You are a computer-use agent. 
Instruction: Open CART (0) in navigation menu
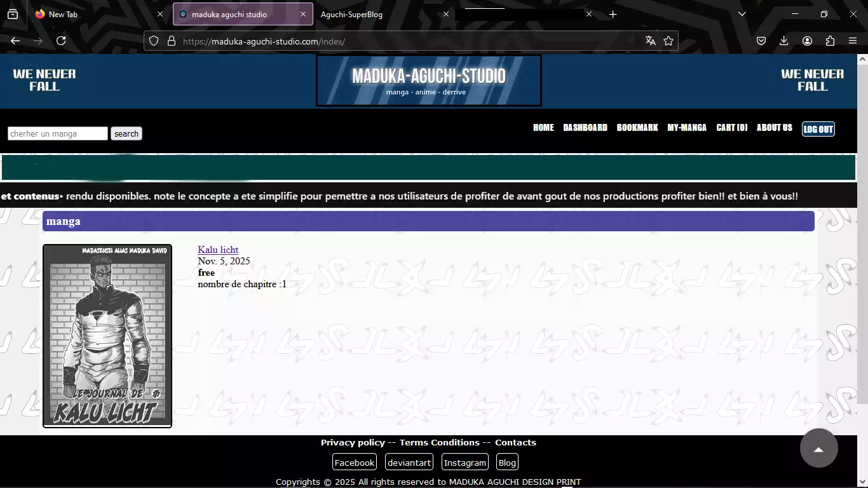pos(731,128)
